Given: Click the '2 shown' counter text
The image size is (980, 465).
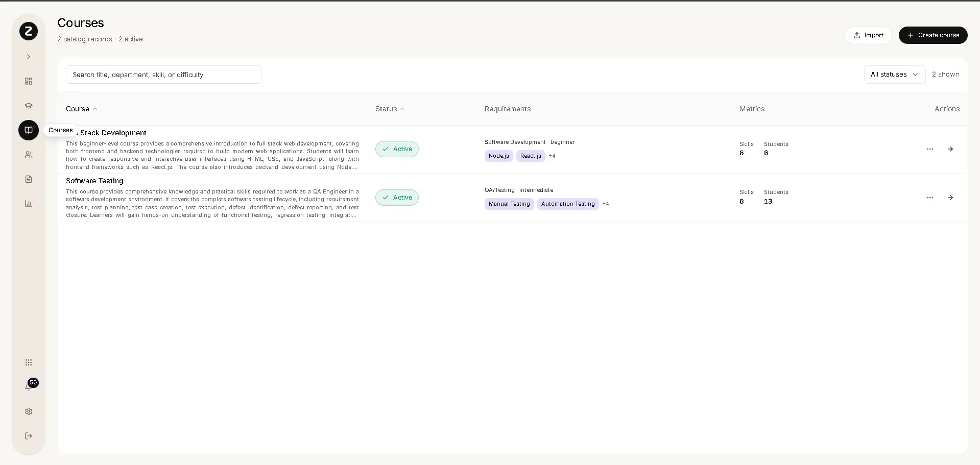Looking at the screenshot, I should coord(946,75).
